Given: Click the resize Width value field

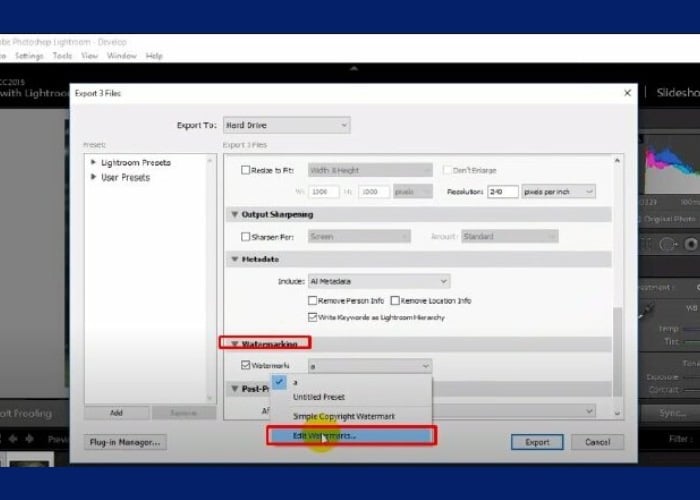Looking at the screenshot, I should (x=323, y=192).
